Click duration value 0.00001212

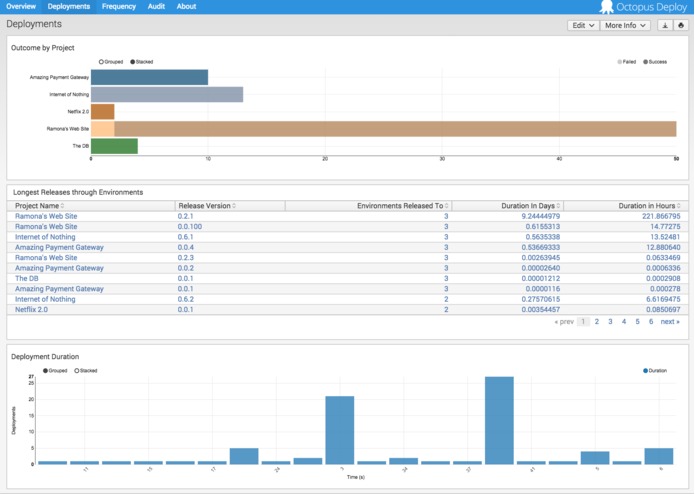point(541,278)
